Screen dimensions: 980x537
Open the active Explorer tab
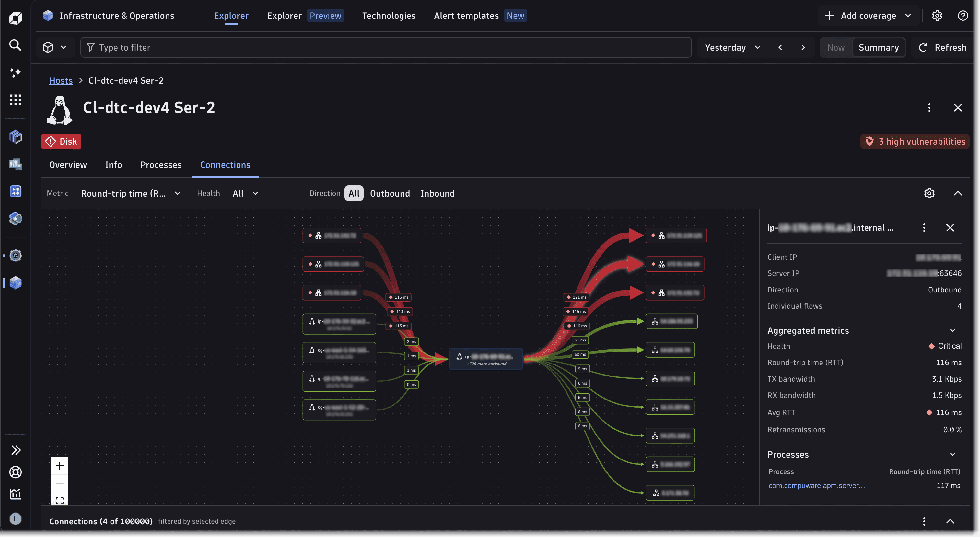(231, 16)
